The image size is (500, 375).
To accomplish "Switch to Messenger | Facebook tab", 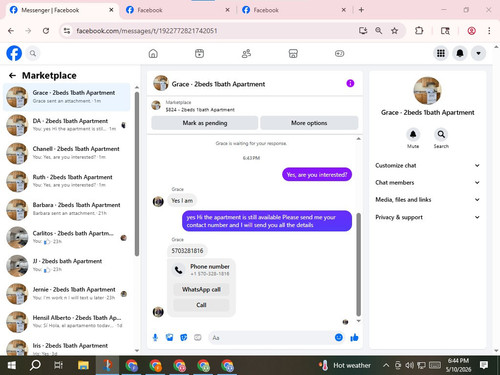I will click(62, 10).
